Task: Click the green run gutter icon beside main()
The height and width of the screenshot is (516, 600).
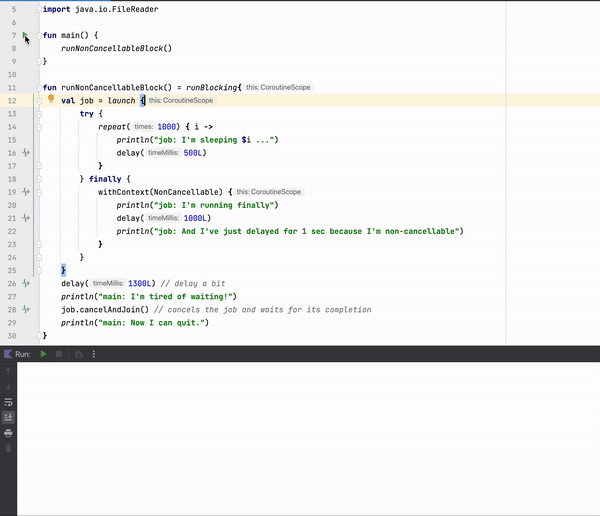Action: click(x=25, y=35)
